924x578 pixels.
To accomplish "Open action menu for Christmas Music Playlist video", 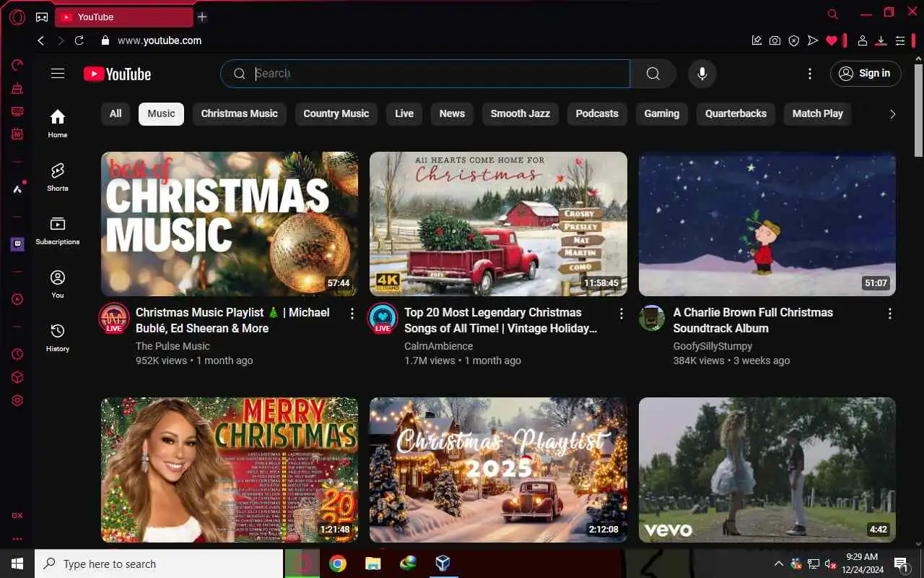I will 352,314.
